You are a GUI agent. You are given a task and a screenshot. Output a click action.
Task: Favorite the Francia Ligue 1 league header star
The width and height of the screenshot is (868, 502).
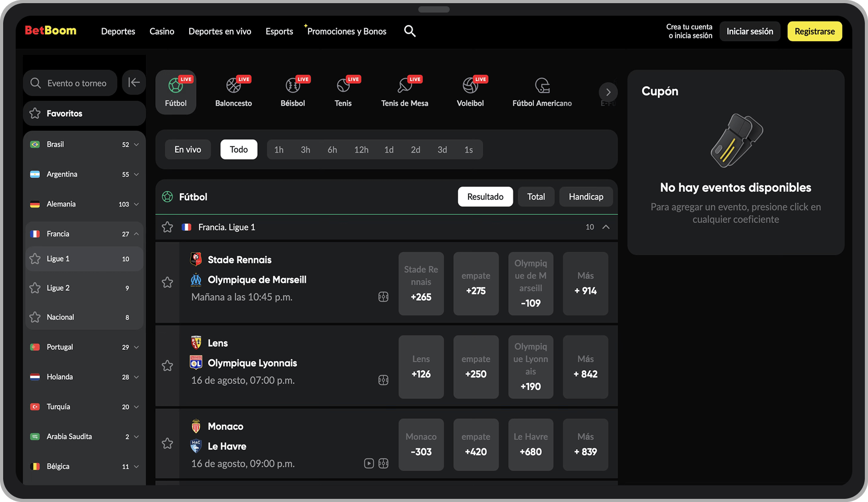tap(167, 227)
